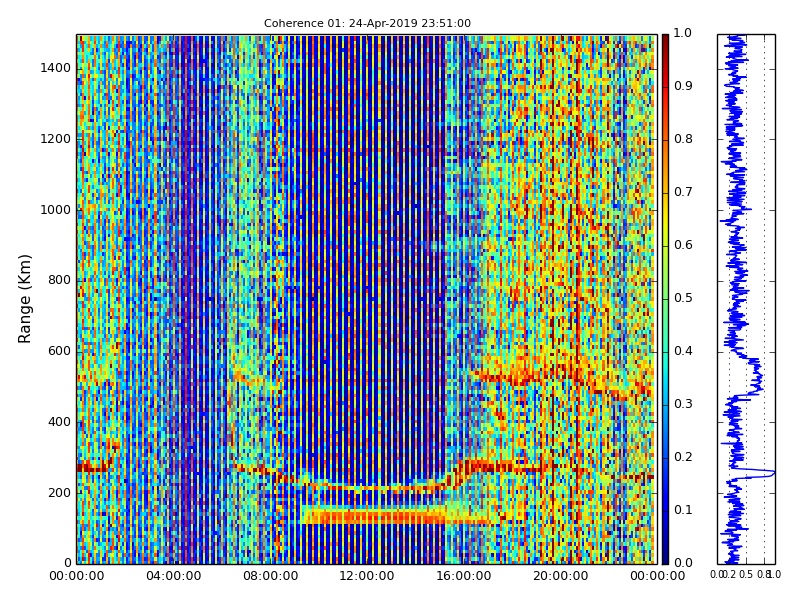Click the y-axis tick label '800'
Screen dimensions: 800x600
point(59,280)
